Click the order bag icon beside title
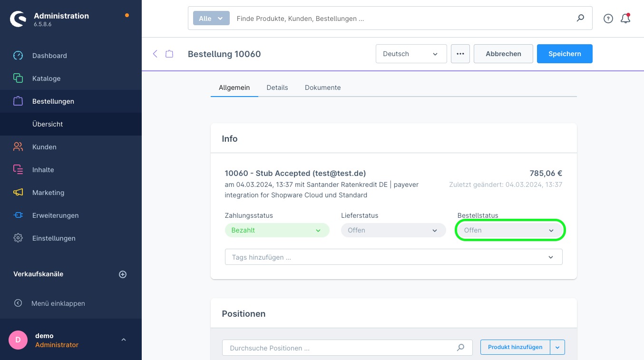The height and width of the screenshot is (360, 644). (x=169, y=54)
